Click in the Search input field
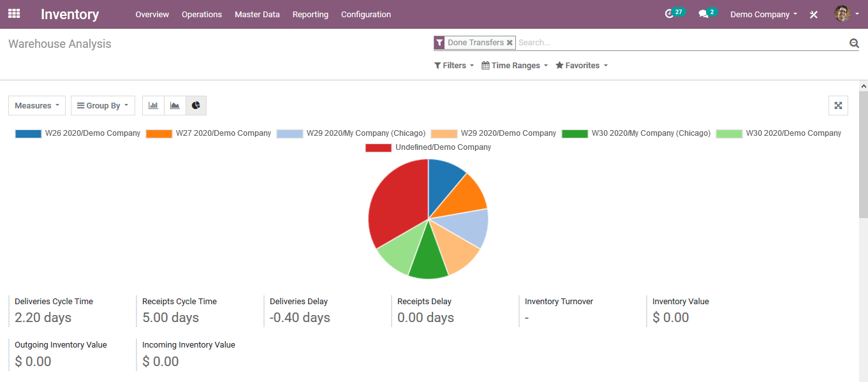 676,43
